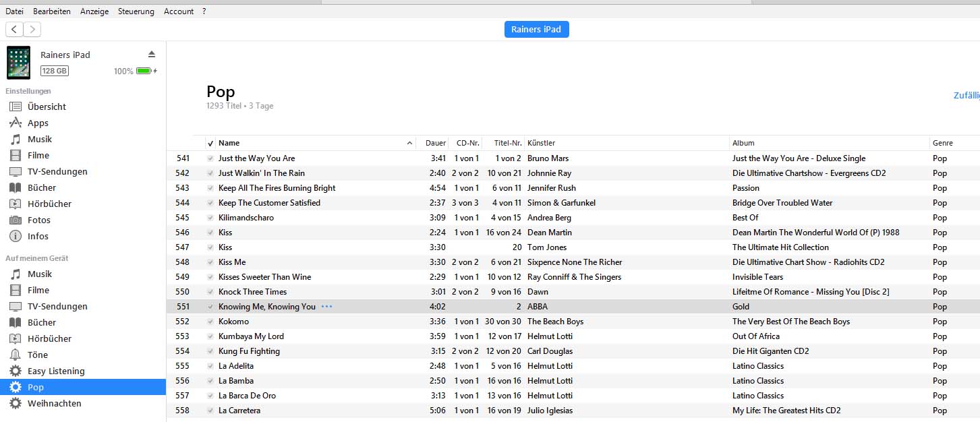Open TV-Sendungen under Einstellungen

(x=57, y=171)
